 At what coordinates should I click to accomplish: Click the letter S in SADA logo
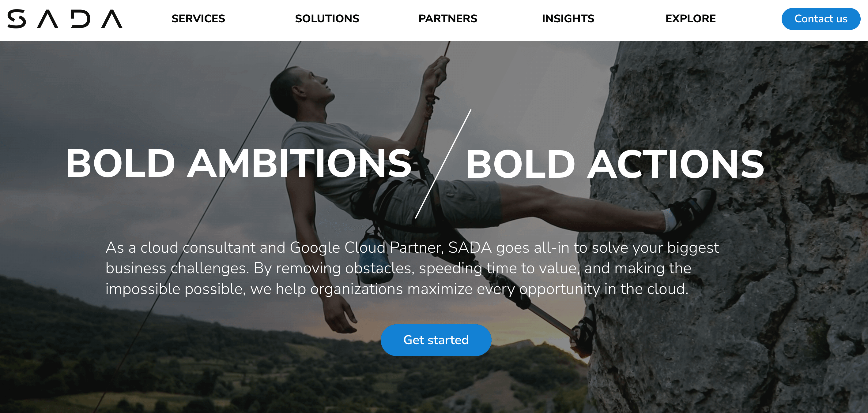[17, 19]
